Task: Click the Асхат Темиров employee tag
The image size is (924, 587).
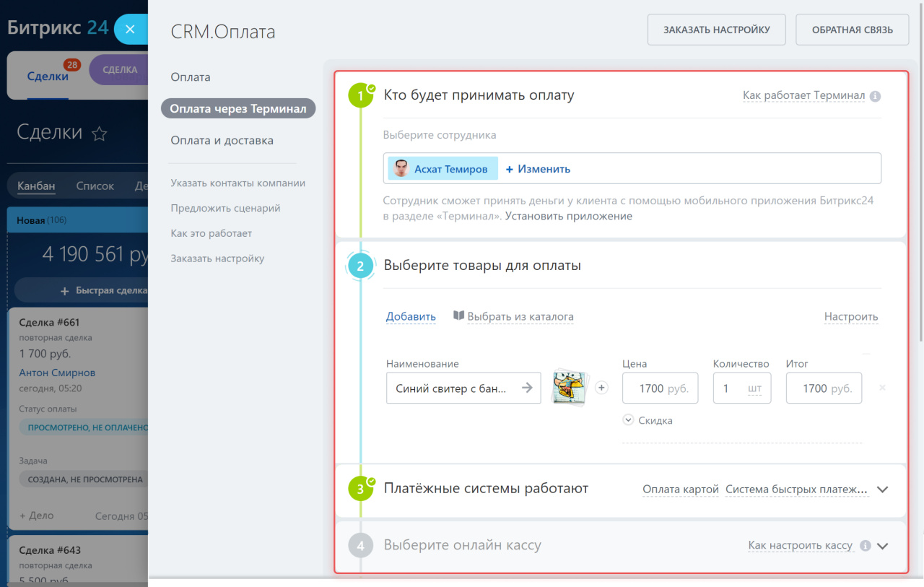Action: click(x=443, y=169)
